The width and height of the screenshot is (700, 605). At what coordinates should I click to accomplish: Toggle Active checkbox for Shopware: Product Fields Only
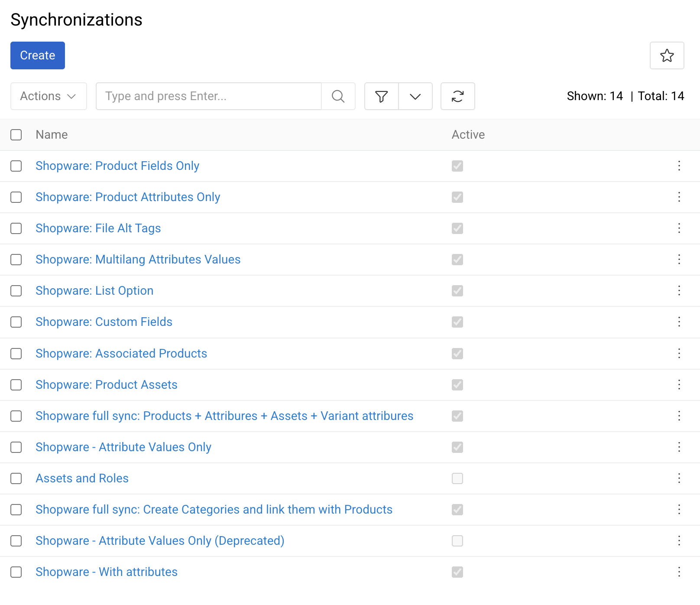[457, 166]
